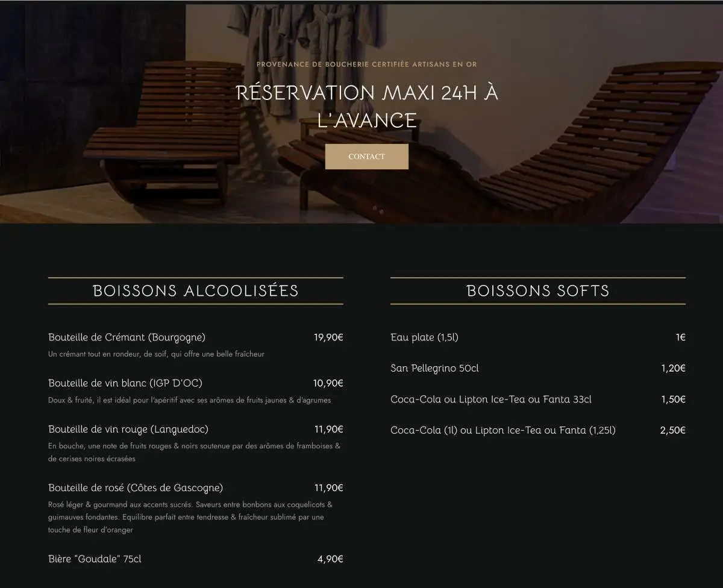Click the 10,90€ vin blanc price
Screen dimensions: 723x588
(328, 383)
